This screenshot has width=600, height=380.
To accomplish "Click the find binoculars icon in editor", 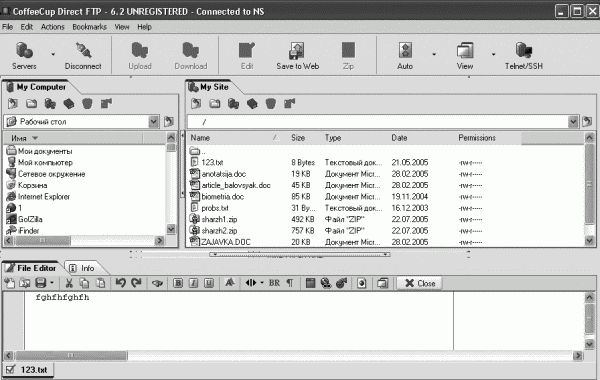I will [x=157, y=283].
